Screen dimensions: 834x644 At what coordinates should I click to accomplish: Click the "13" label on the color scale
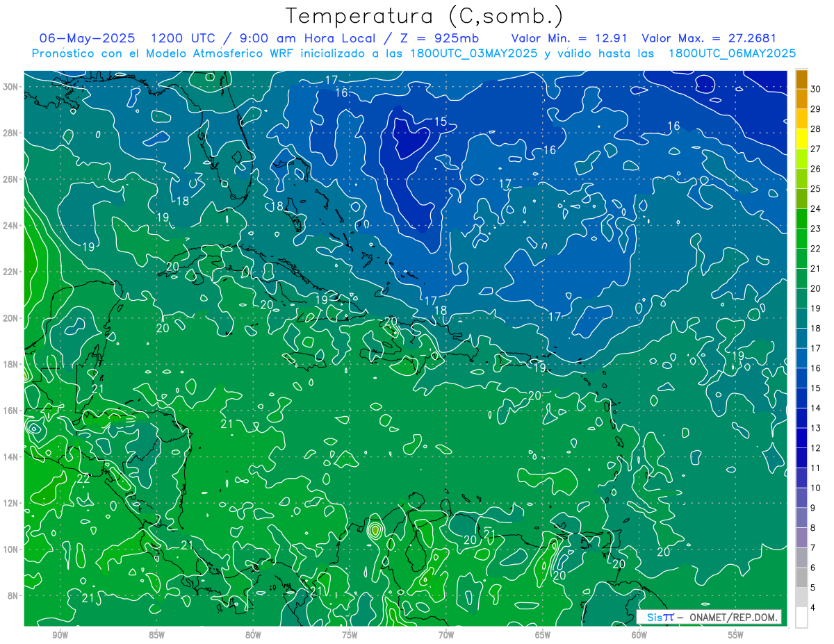tap(816, 428)
